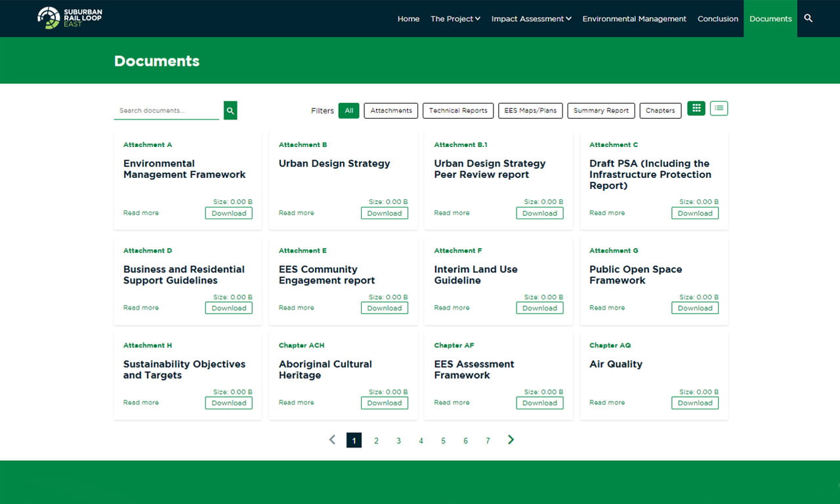Viewport: 840px width, 504px height.
Task: Open site search magnifier in header
Action: (808, 18)
